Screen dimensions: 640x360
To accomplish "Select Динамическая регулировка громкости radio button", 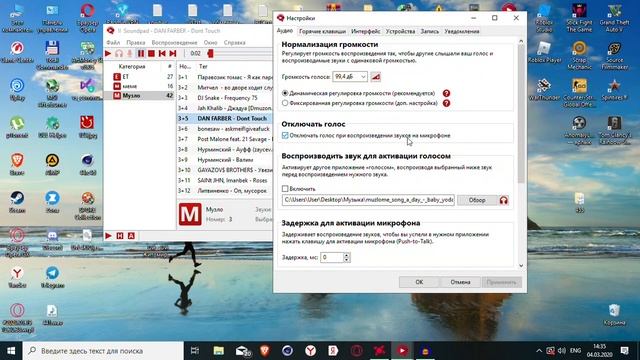I will tap(285, 93).
